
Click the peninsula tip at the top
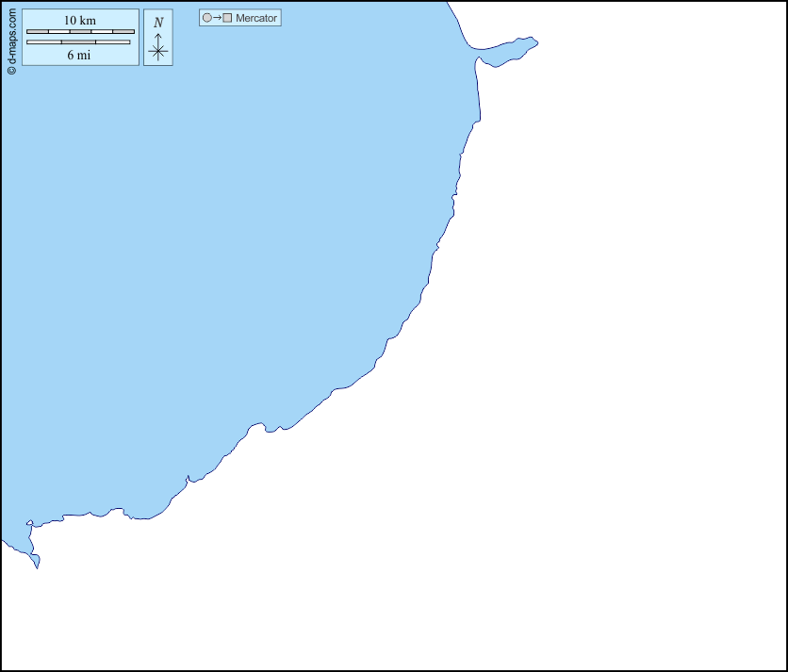point(533,41)
